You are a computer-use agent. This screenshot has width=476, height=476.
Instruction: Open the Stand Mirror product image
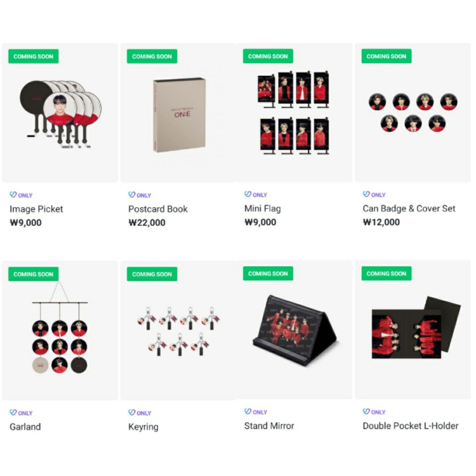294,330
